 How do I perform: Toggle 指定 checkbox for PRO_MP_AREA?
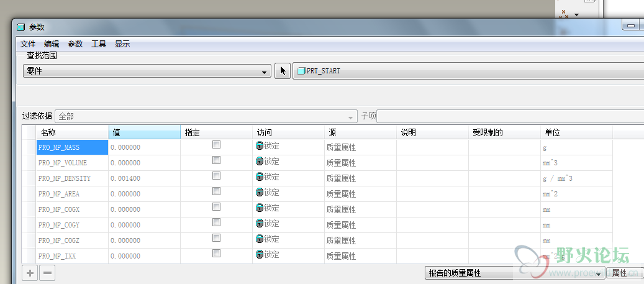[217, 191]
